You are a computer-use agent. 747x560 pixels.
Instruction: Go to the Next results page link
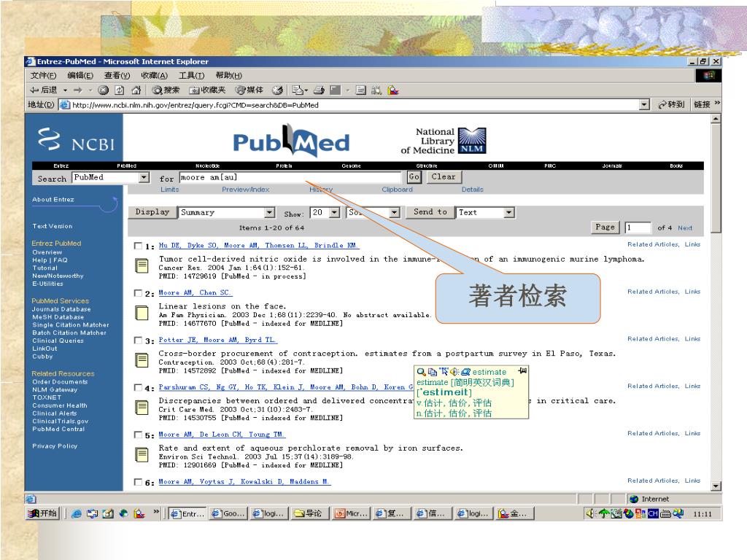[684, 228]
